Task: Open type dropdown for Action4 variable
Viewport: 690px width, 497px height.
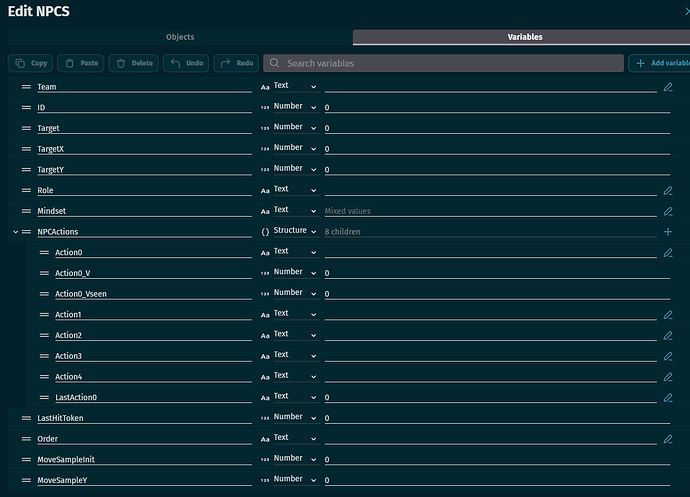Action: [x=295, y=376]
